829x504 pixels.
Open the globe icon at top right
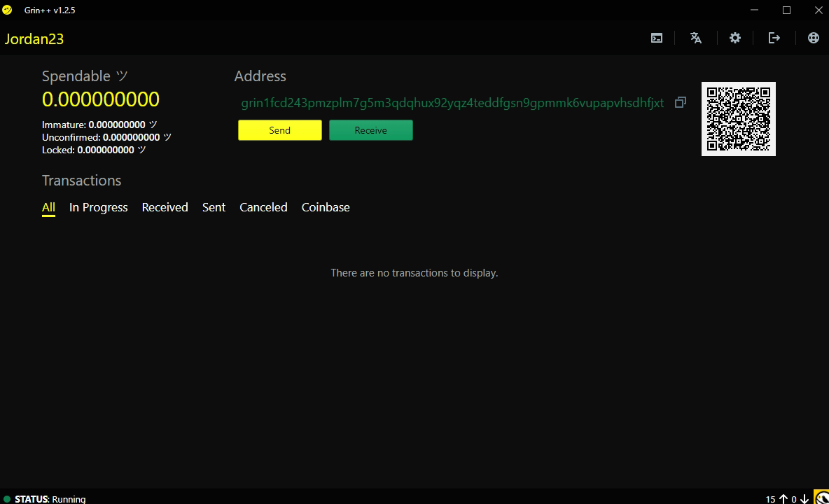point(813,38)
